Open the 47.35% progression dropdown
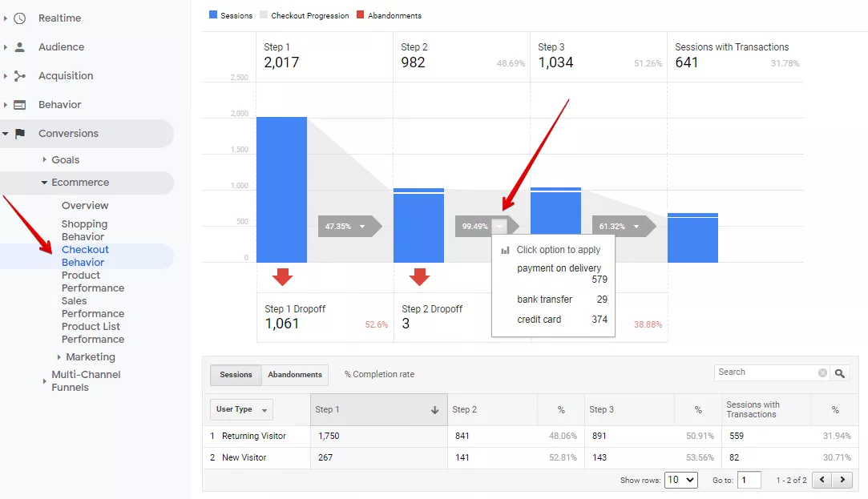868x499 pixels. (x=362, y=226)
